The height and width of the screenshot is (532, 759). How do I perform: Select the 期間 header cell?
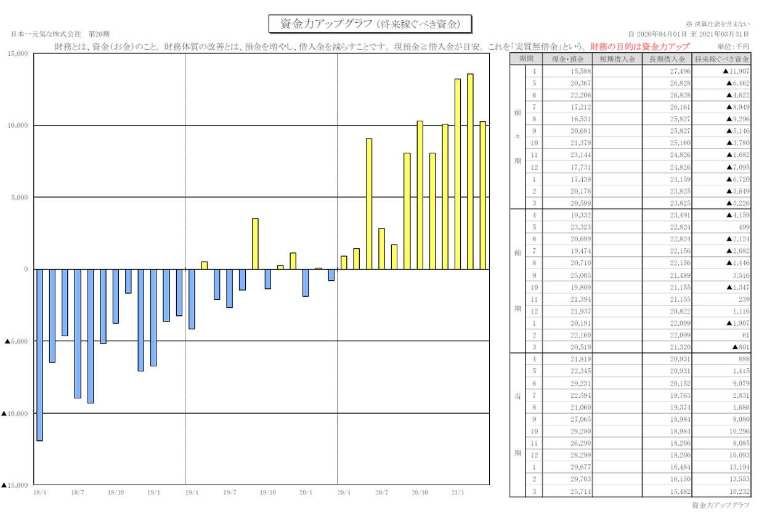click(526, 59)
